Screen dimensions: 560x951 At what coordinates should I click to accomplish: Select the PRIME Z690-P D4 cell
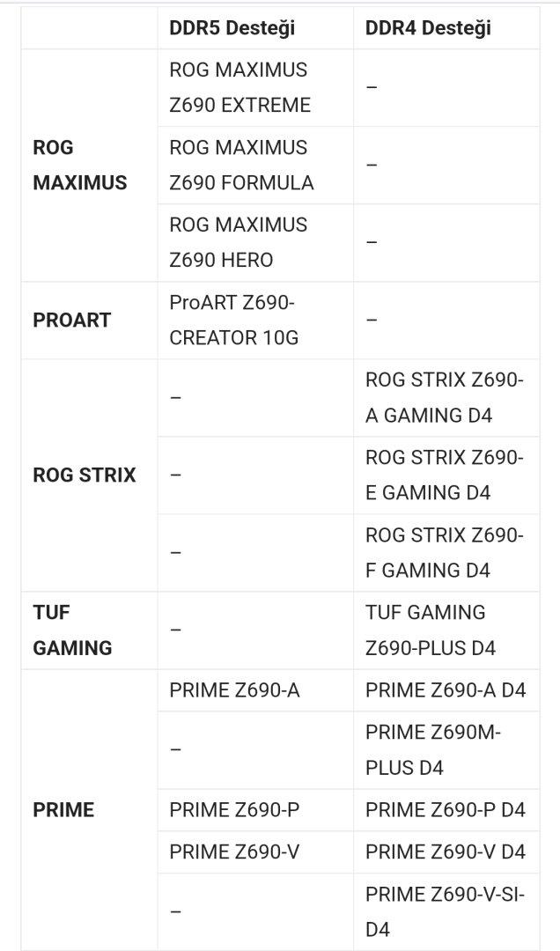(445, 810)
